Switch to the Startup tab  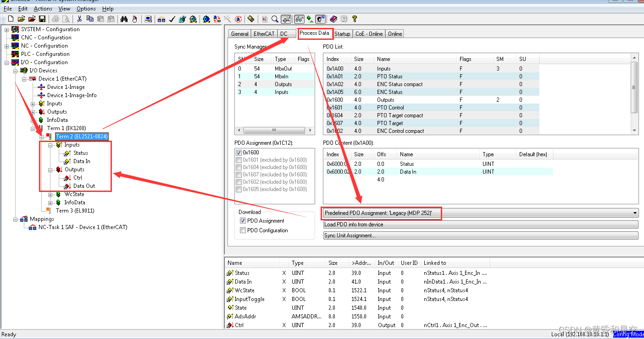(x=342, y=34)
